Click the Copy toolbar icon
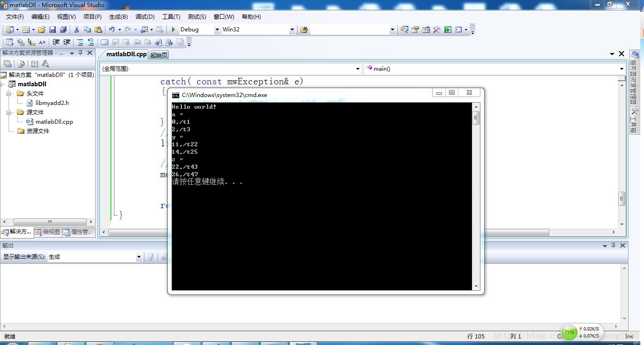Image resolution: width=644 pixels, height=345 pixels. click(x=87, y=30)
